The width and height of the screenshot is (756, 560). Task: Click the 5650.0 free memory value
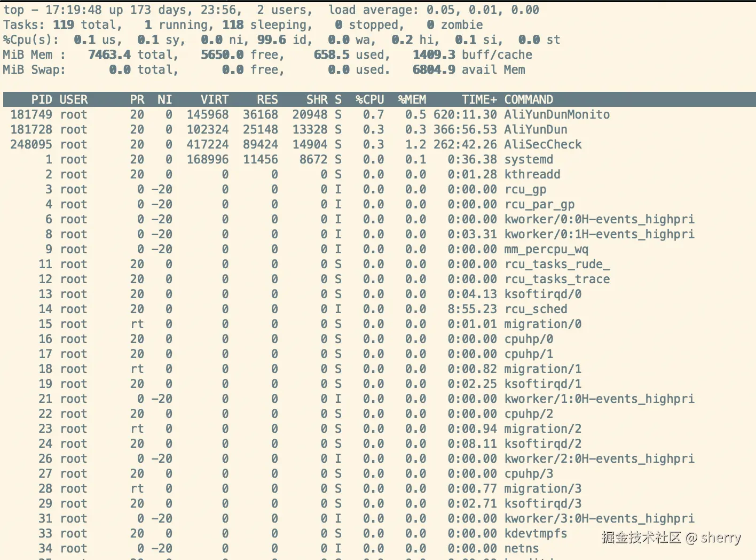[222, 55]
